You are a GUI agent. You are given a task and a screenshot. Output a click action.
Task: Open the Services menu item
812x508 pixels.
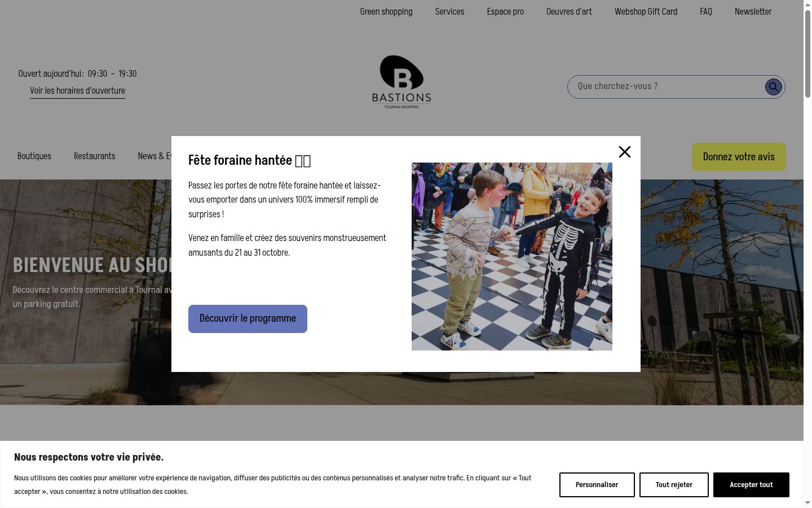coord(449,11)
